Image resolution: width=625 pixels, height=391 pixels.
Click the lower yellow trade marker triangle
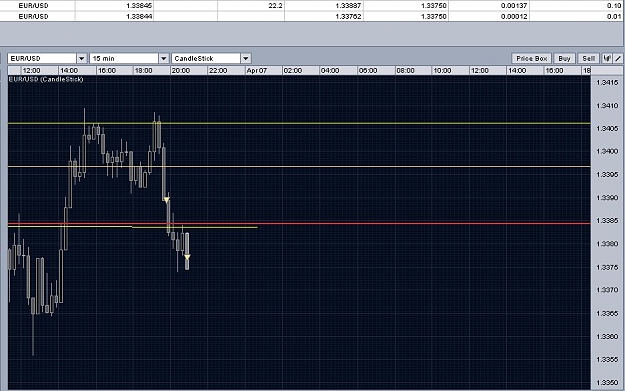tap(187, 257)
